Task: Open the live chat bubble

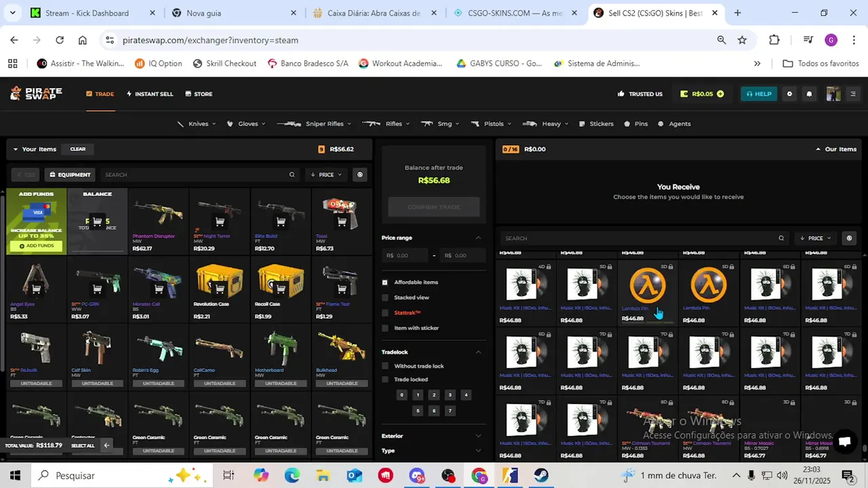Action: click(844, 441)
